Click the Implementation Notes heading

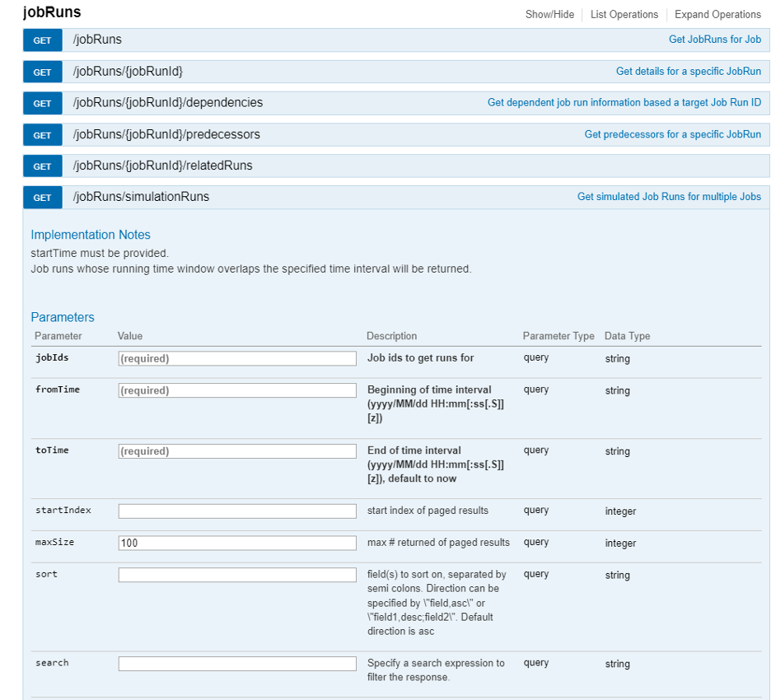tap(91, 235)
